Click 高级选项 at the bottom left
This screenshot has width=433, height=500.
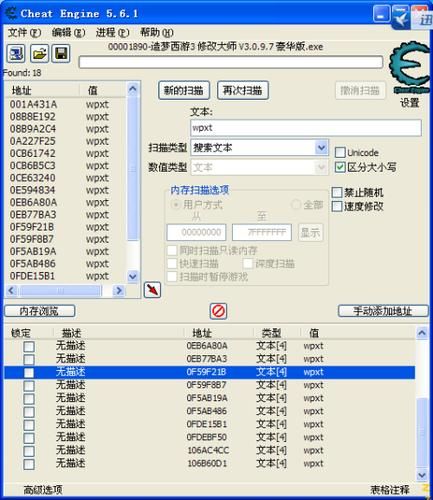point(43,490)
